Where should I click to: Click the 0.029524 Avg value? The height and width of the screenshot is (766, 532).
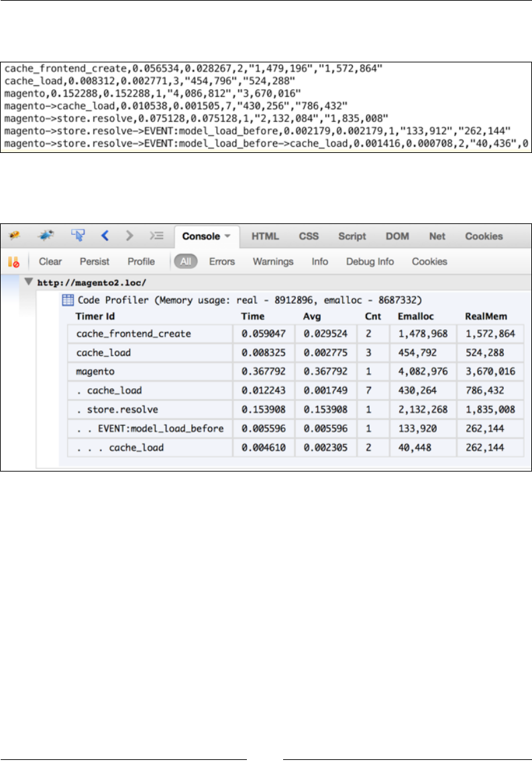(x=326, y=333)
